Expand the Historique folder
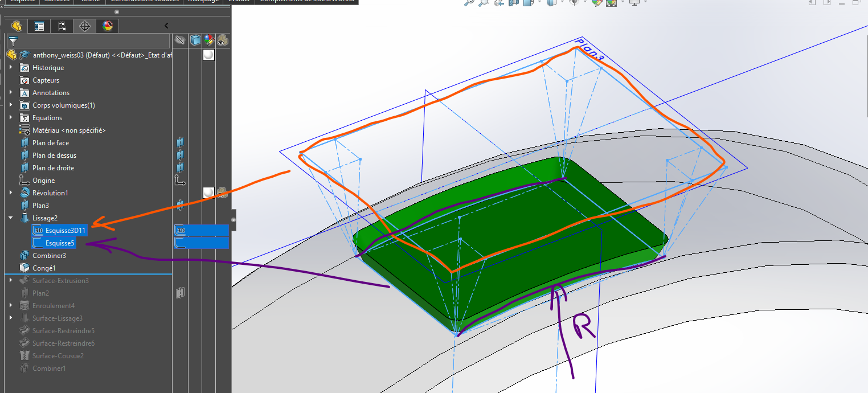This screenshot has width=868, height=393. [x=11, y=68]
